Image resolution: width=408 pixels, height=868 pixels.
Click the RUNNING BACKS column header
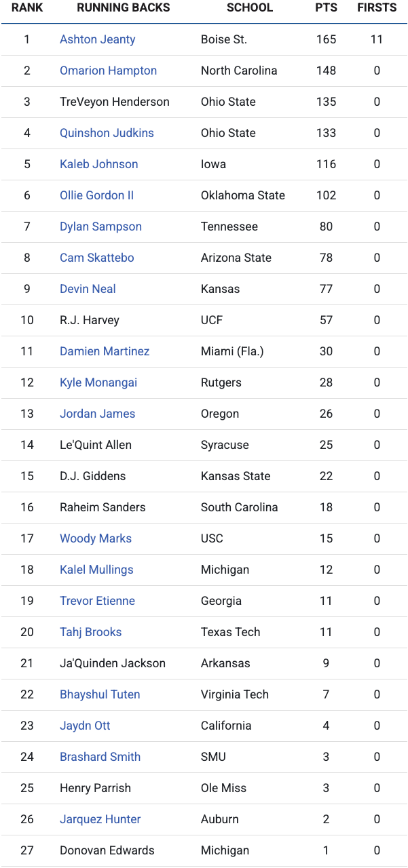[x=124, y=8]
